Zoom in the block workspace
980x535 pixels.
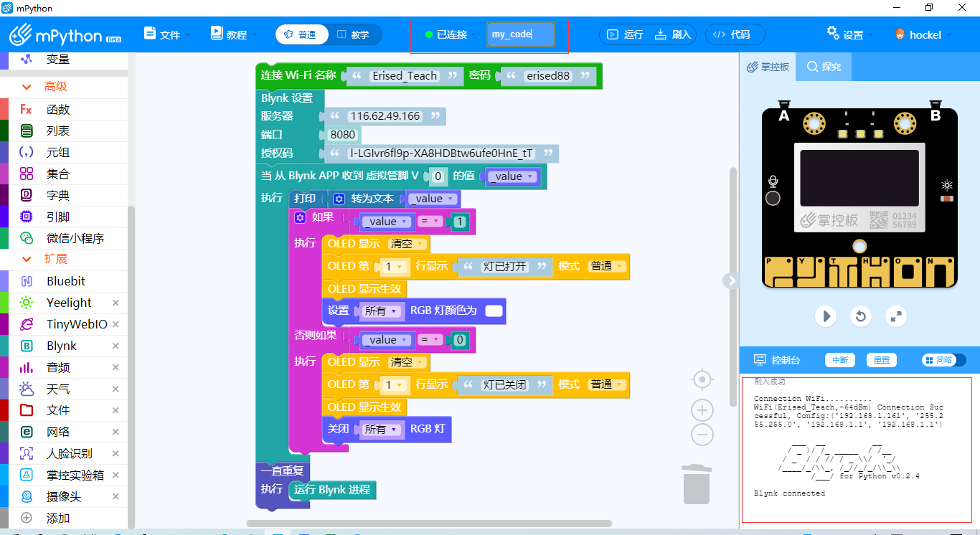(x=702, y=410)
